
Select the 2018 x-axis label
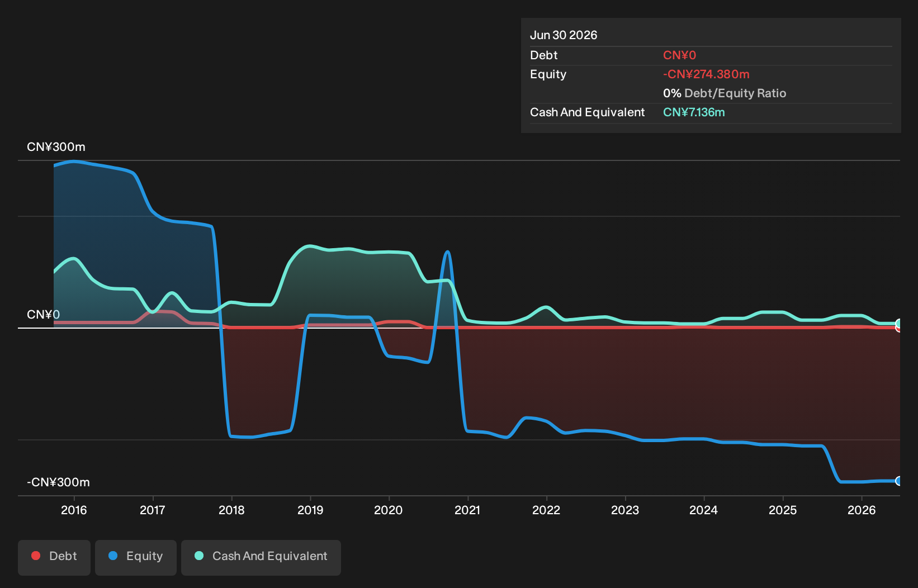point(231,510)
